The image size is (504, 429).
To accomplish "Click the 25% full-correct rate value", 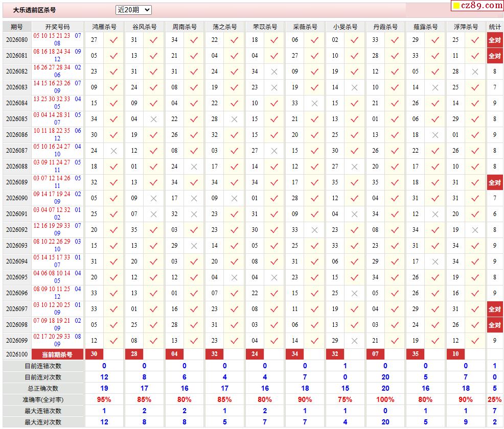I will [x=495, y=400].
